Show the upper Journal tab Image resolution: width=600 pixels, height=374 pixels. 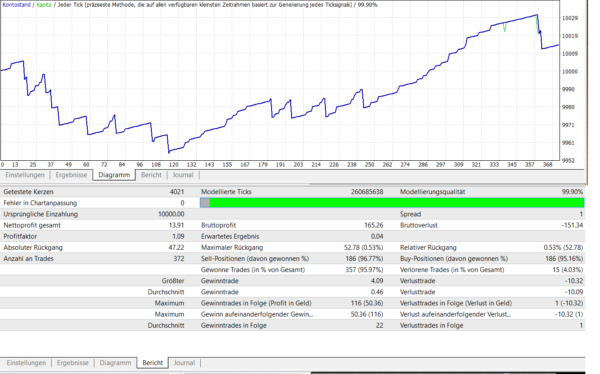click(x=183, y=175)
